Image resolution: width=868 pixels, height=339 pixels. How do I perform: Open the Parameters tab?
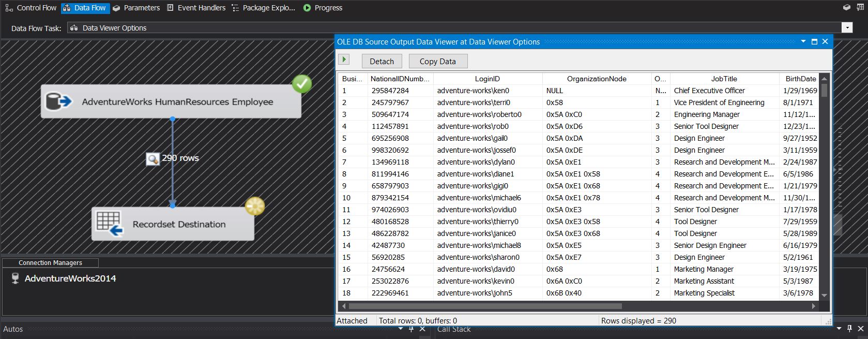pyautogui.click(x=136, y=8)
